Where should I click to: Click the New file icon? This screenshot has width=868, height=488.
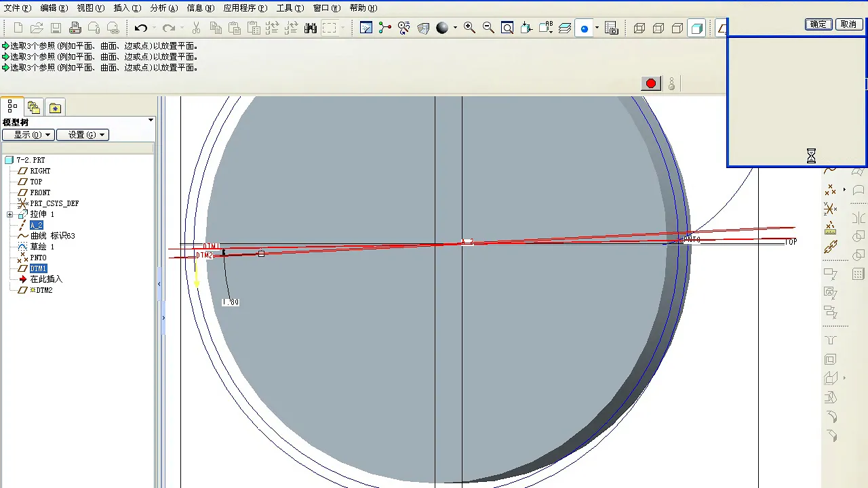(x=18, y=28)
